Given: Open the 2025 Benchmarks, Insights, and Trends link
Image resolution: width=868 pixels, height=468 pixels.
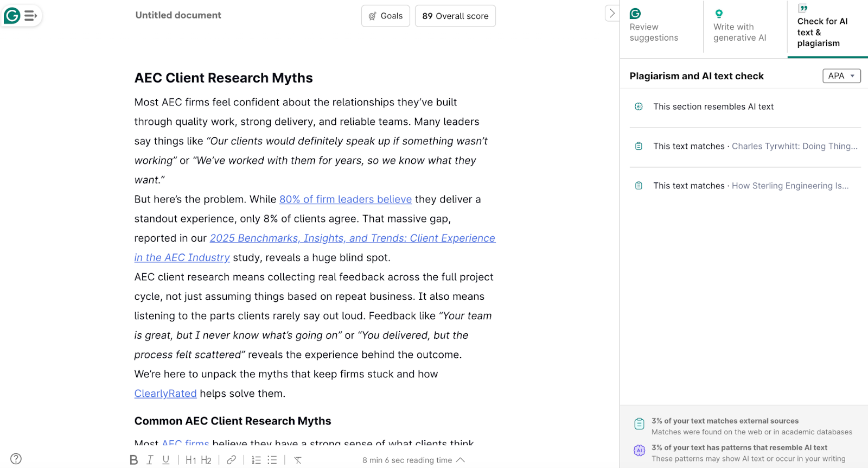Looking at the screenshot, I should [x=353, y=238].
